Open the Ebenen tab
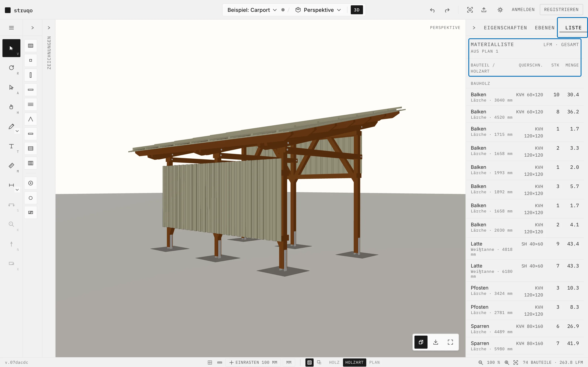This screenshot has width=588, height=367. pyautogui.click(x=545, y=28)
